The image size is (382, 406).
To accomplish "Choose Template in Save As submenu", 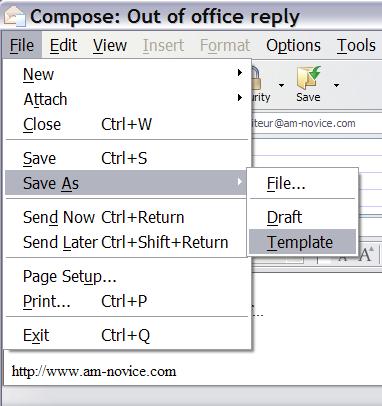I will click(302, 242).
